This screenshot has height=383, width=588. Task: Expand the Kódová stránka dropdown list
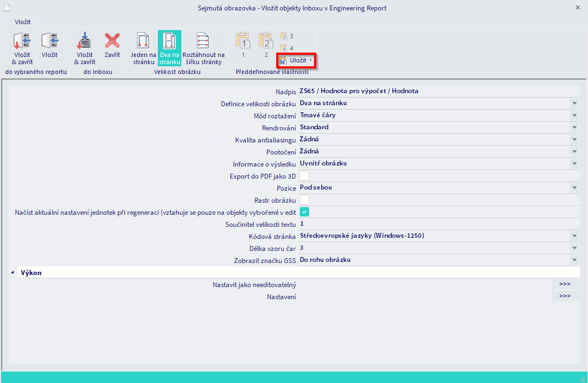574,236
